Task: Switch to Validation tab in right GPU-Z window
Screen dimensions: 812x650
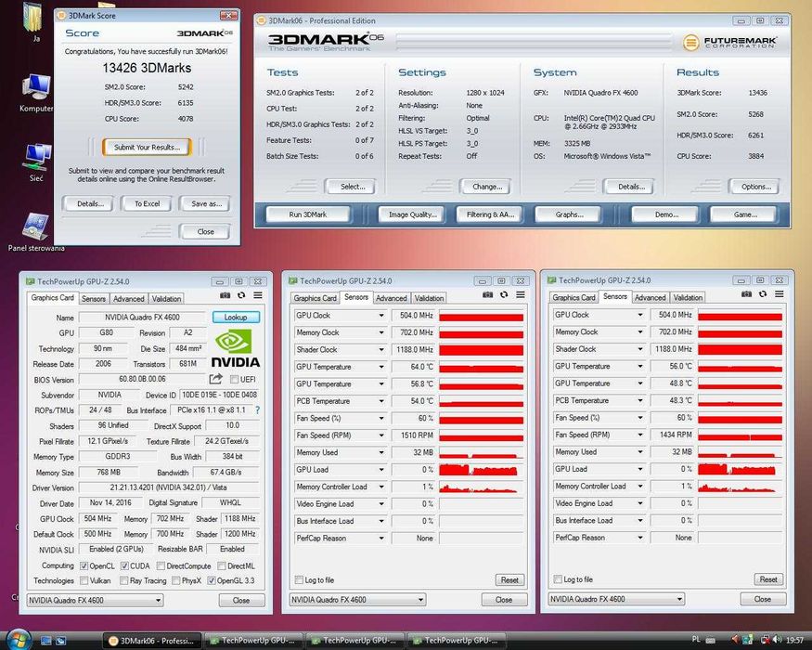Action: click(x=688, y=298)
